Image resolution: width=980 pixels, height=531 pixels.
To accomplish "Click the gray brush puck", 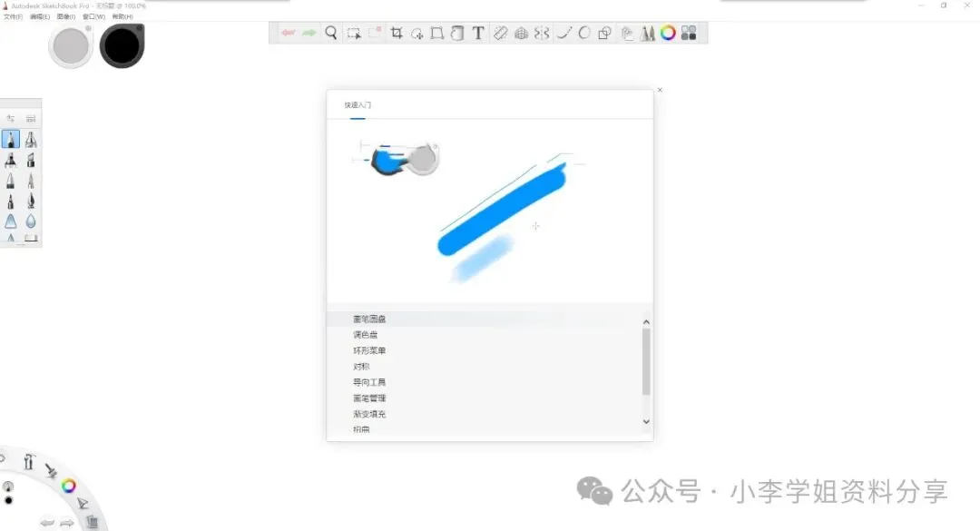I will coord(71,47).
